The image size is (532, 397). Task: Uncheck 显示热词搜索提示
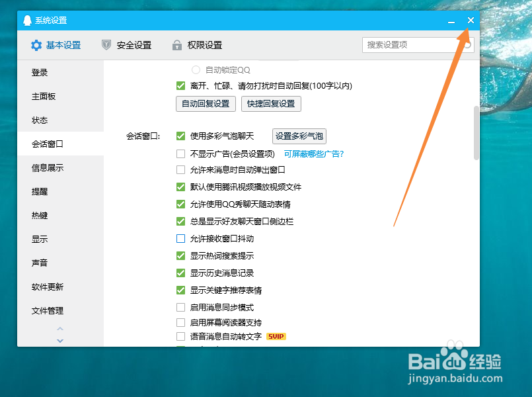point(181,255)
